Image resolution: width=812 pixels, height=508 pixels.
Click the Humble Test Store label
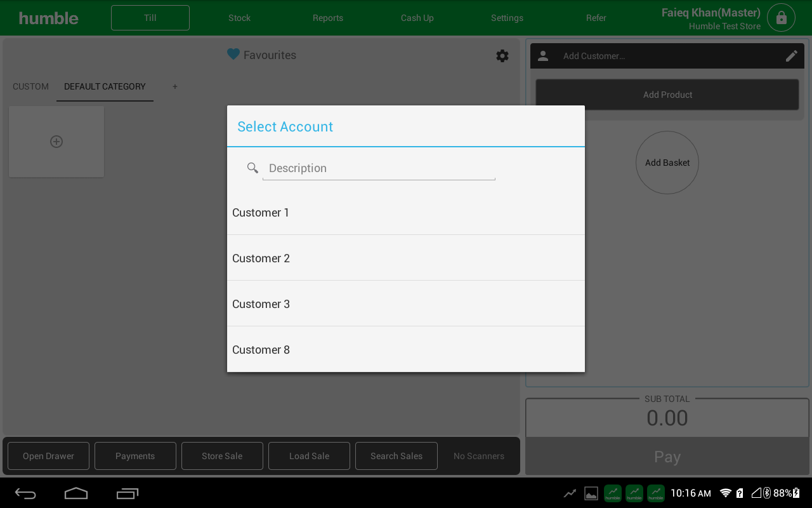(724, 27)
